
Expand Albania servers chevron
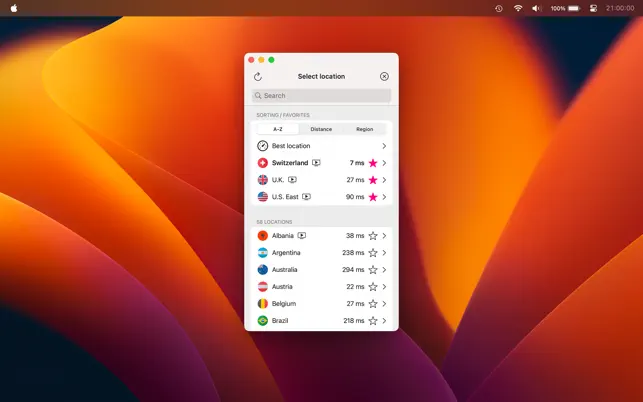coord(384,235)
